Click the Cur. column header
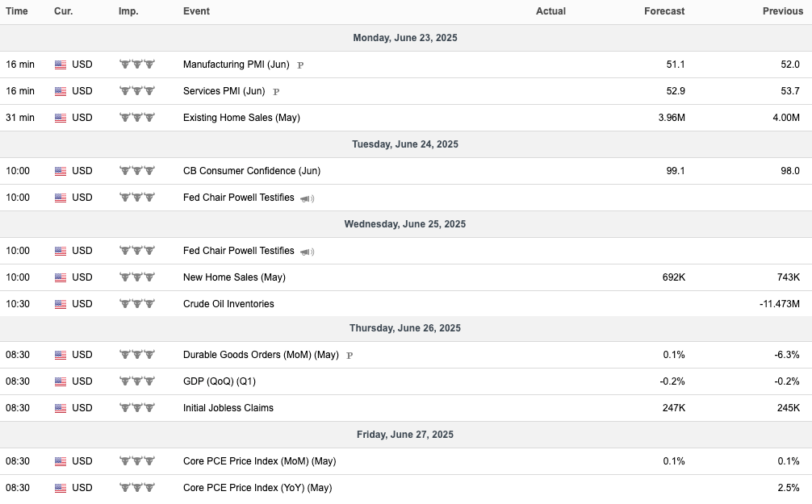Viewport: 812px width, 504px height. click(64, 11)
